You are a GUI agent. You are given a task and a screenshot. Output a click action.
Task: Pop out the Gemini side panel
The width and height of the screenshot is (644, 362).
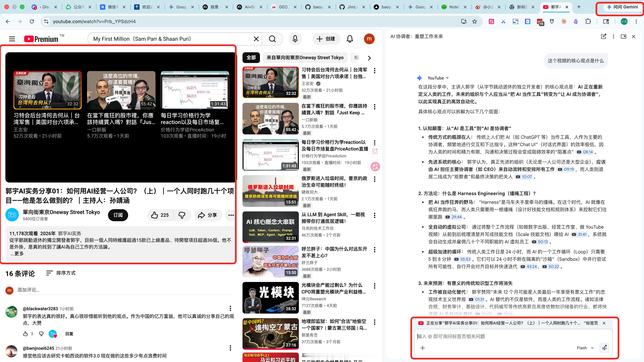click(624, 37)
